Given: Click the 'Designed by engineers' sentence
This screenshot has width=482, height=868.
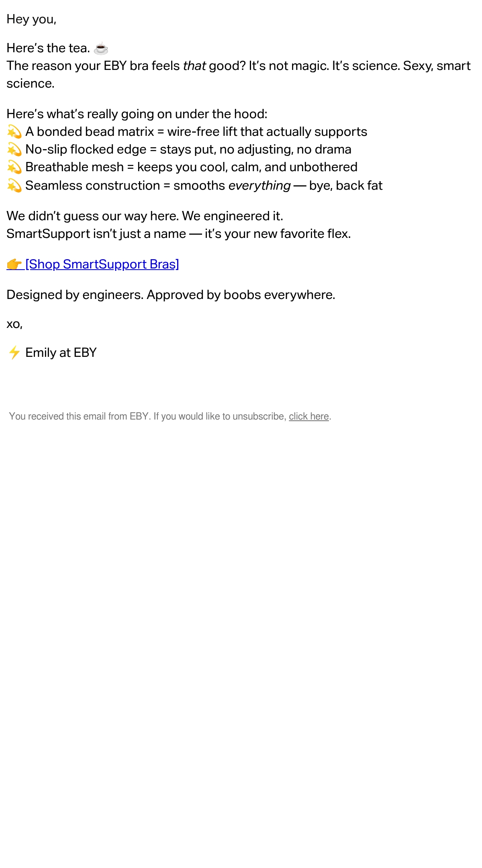Looking at the screenshot, I should pyautogui.click(x=171, y=295).
